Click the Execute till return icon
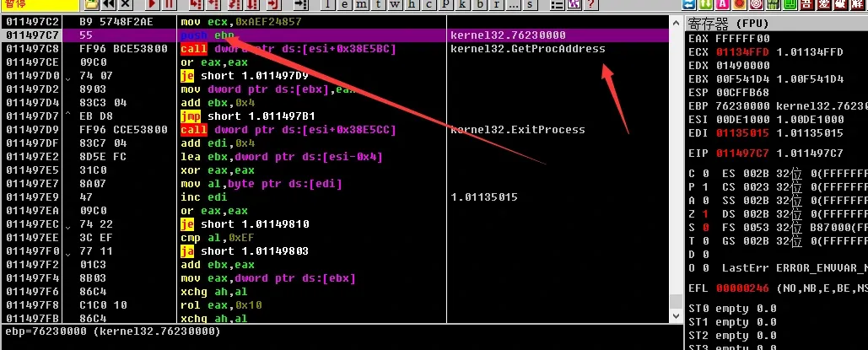Viewport: 868px width, 350px height. pos(272,4)
